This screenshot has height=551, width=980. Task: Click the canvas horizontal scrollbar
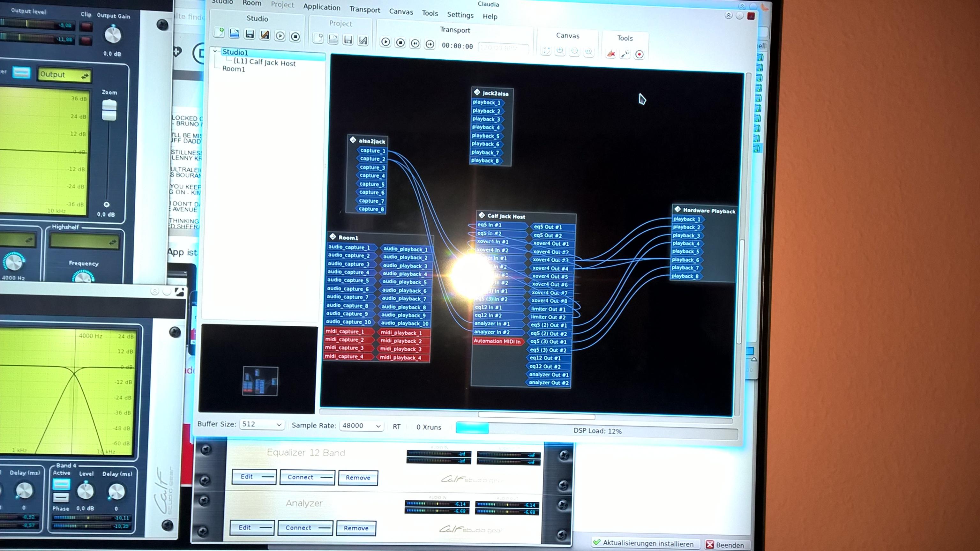536,416
